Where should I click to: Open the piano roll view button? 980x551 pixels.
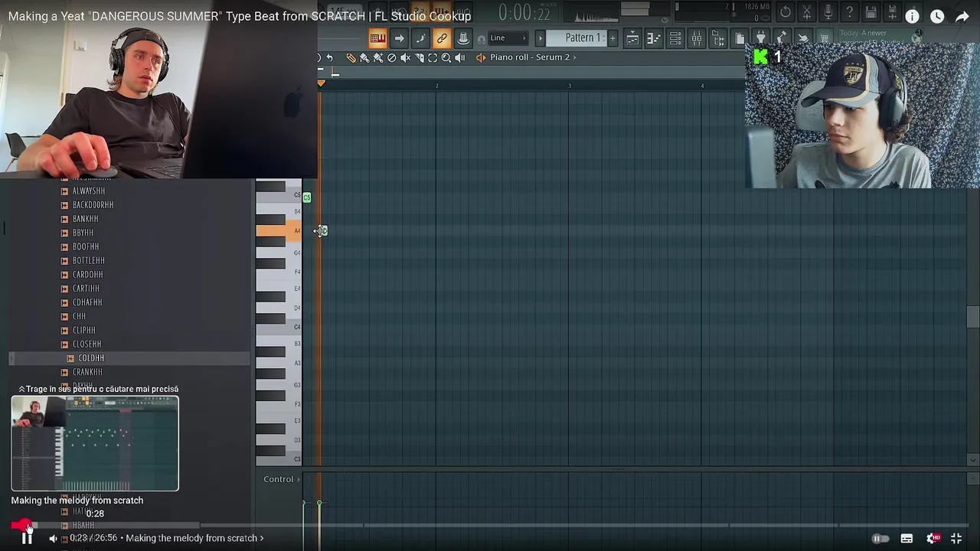(x=378, y=38)
